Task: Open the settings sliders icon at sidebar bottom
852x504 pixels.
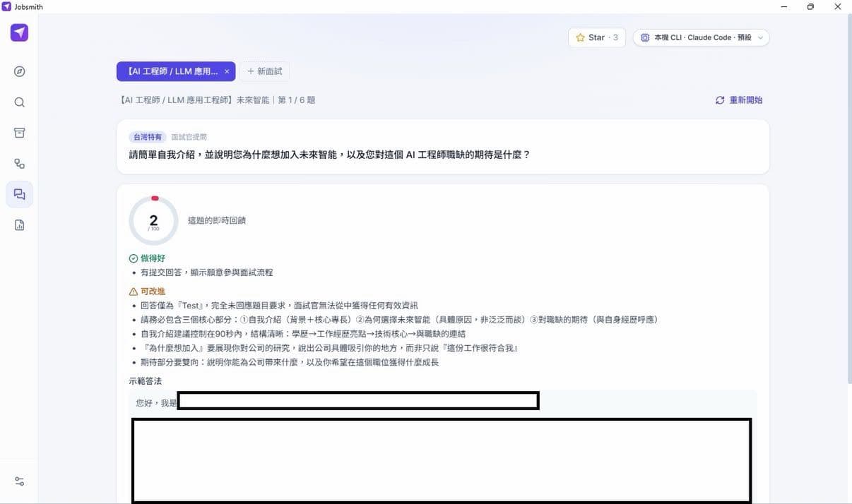Action: (20, 481)
